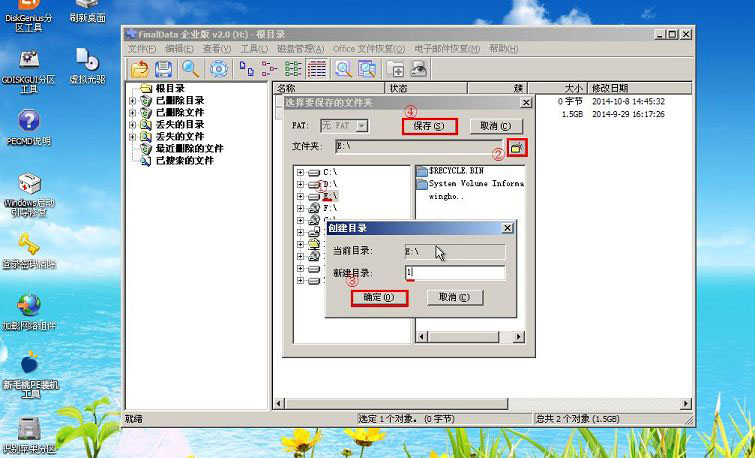This screenshot has height=458, width=755.
Task: Select 最近删除的文件 in the left tree
Action: pyautogui.click(x=189, y=148)
